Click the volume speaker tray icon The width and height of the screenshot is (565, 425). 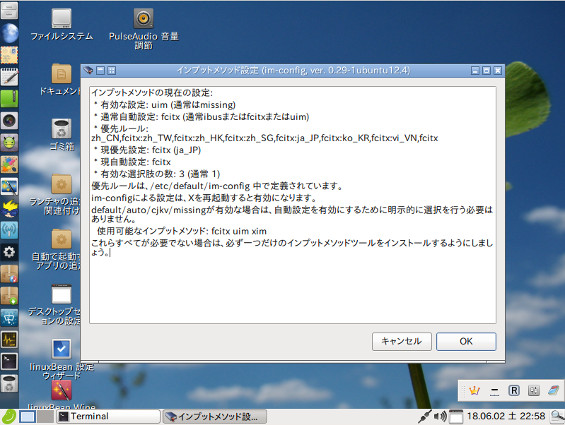[440, 416]
